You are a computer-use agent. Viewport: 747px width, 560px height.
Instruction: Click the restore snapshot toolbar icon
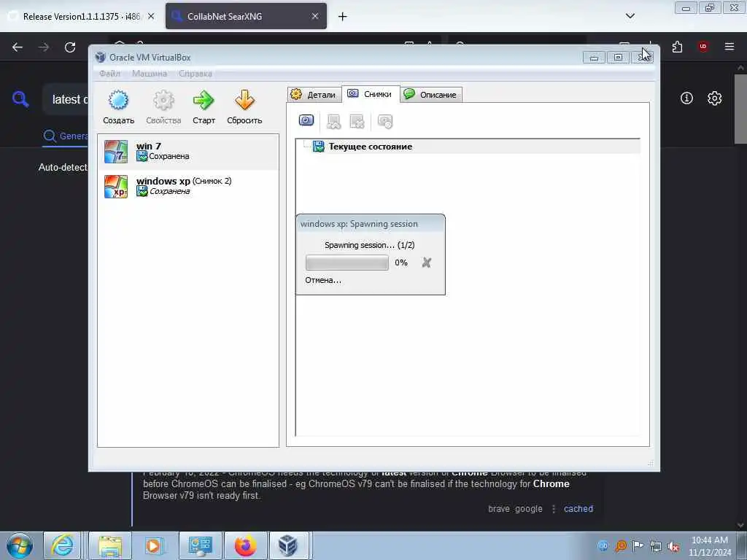click(333, 122)
